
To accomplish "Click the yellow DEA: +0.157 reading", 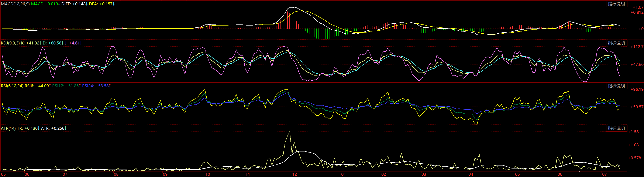I will point(102,4).
